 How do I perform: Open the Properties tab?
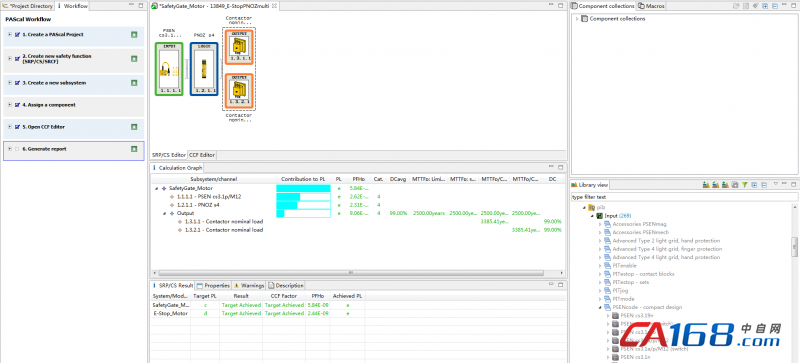pos(213,285)
